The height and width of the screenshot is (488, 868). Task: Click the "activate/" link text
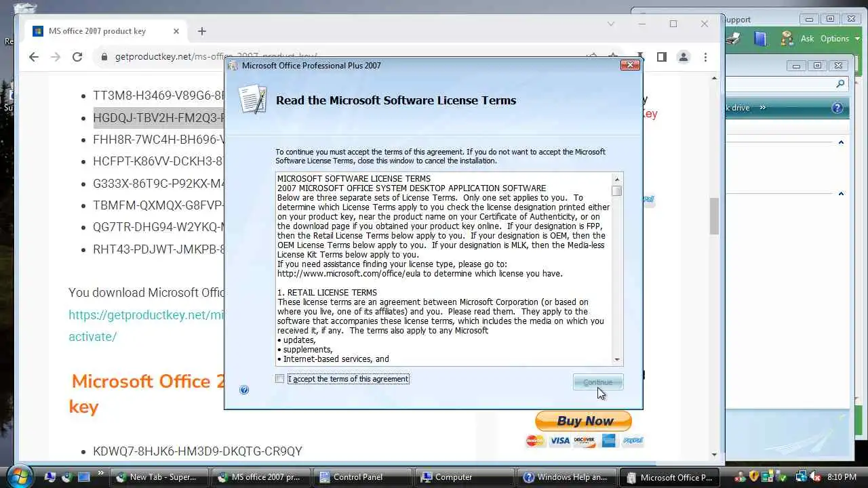point(92,336)
